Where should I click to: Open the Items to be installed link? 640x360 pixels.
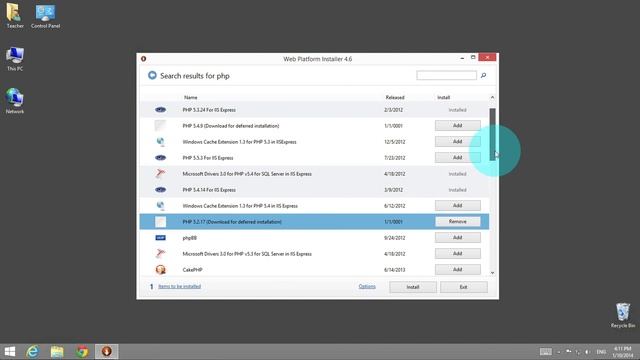click(x=180, y=287)
